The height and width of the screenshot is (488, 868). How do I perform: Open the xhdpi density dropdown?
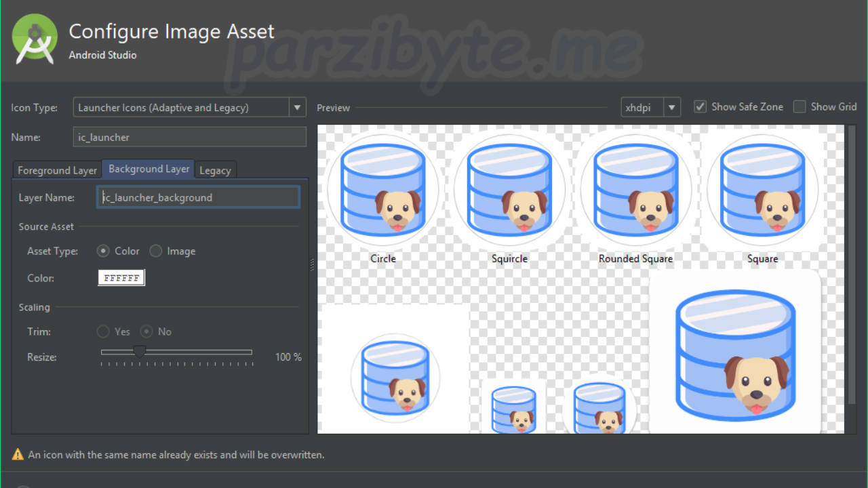[x=650, y=107]
